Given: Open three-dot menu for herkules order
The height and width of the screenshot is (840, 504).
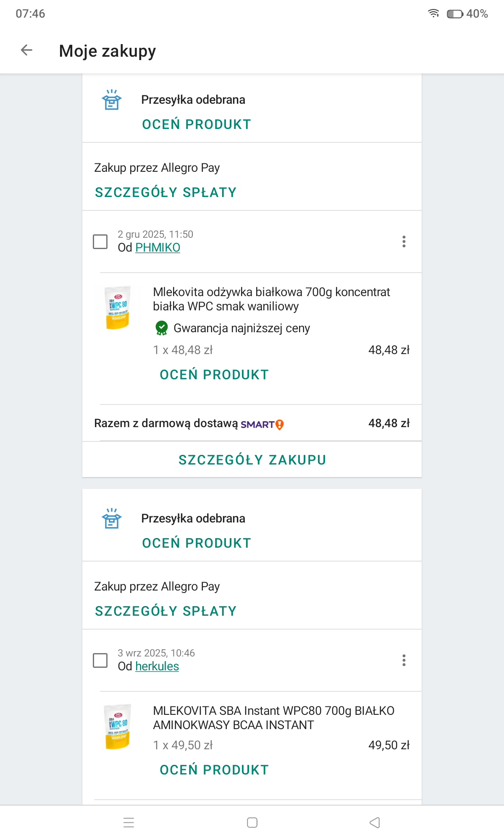Looking at the screenshot, I should pyautogui.click(x=404, y=660).
